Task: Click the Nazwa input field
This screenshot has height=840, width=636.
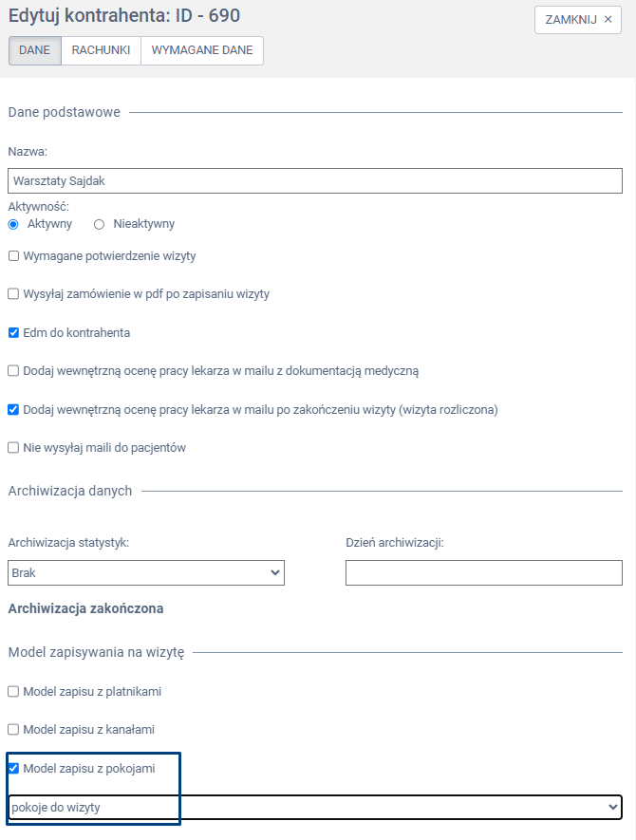Action: click(315, 180)
